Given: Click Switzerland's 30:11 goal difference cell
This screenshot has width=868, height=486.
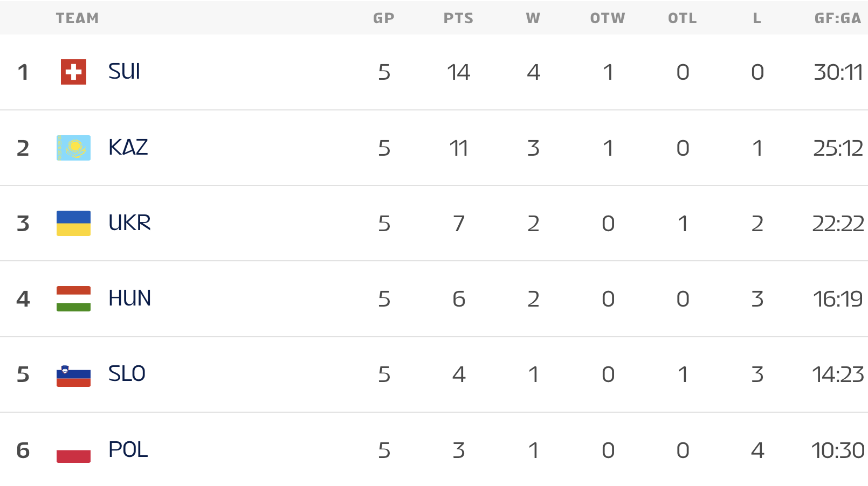Looking at the screenshot, I should coord(838,72).
